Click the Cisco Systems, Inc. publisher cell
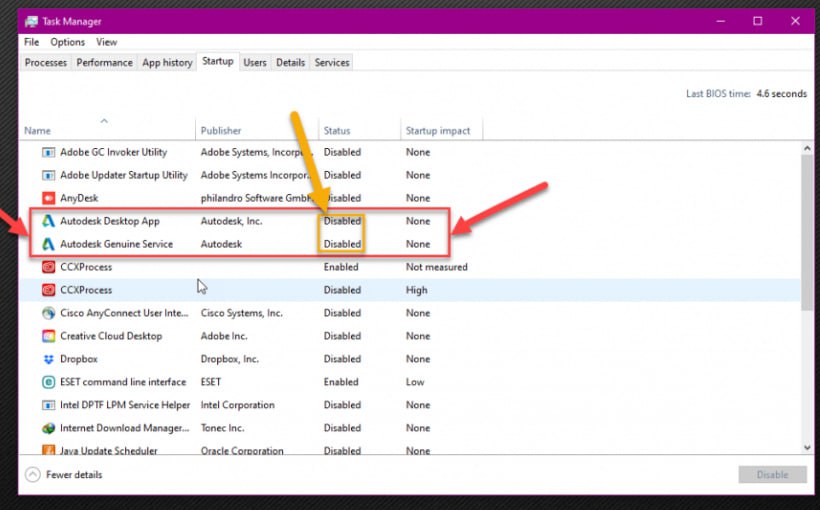The height and width of the screenshot is (510, 820). pos(242,313)
